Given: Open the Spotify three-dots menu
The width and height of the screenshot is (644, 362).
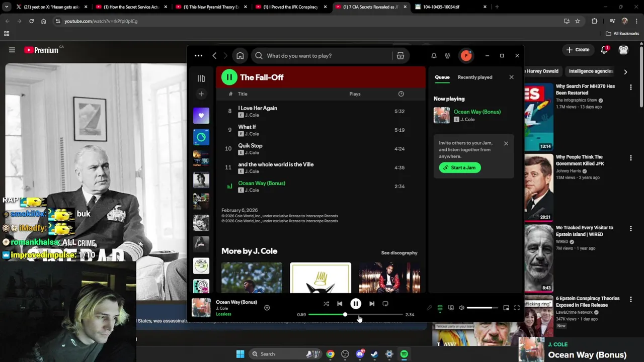Looking at the screenshot, I should [x=198, y=56].
